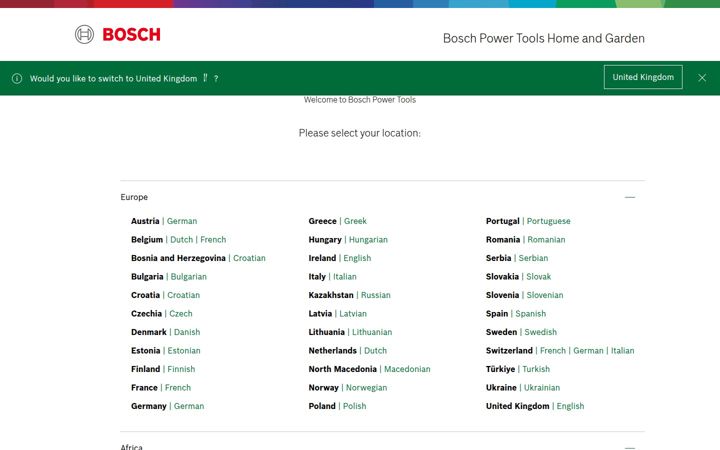
Task: Select Ireland English link
Action: tap(357, 258)
